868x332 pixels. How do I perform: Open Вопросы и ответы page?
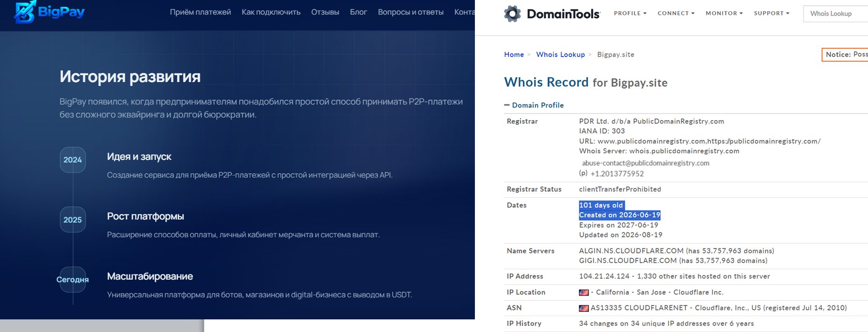tap(411, 12)
